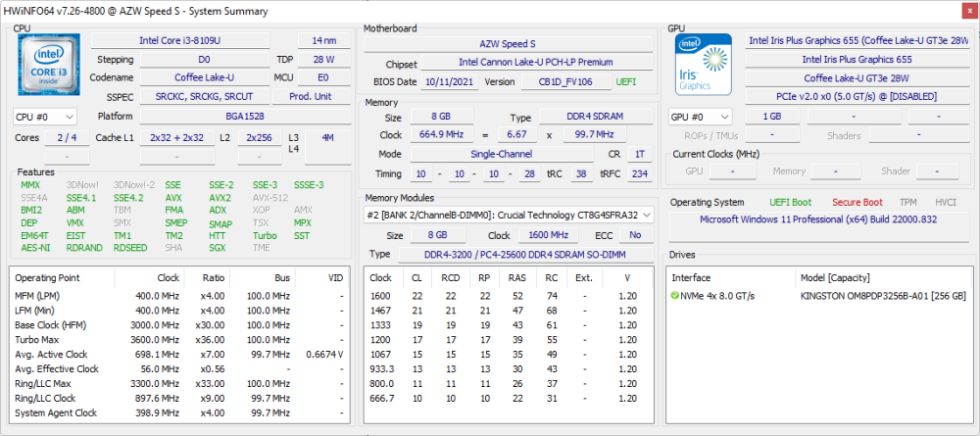The image size is (980, 436).
Task: Click the Coffee Lake-U codename value
Action: [x=205, y=77]
